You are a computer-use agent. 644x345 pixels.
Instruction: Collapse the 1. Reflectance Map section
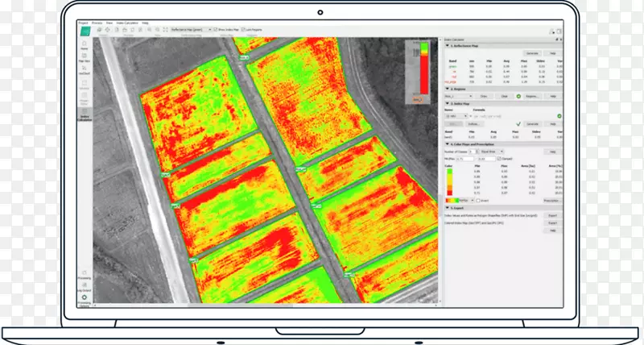[x=448, y=46]
